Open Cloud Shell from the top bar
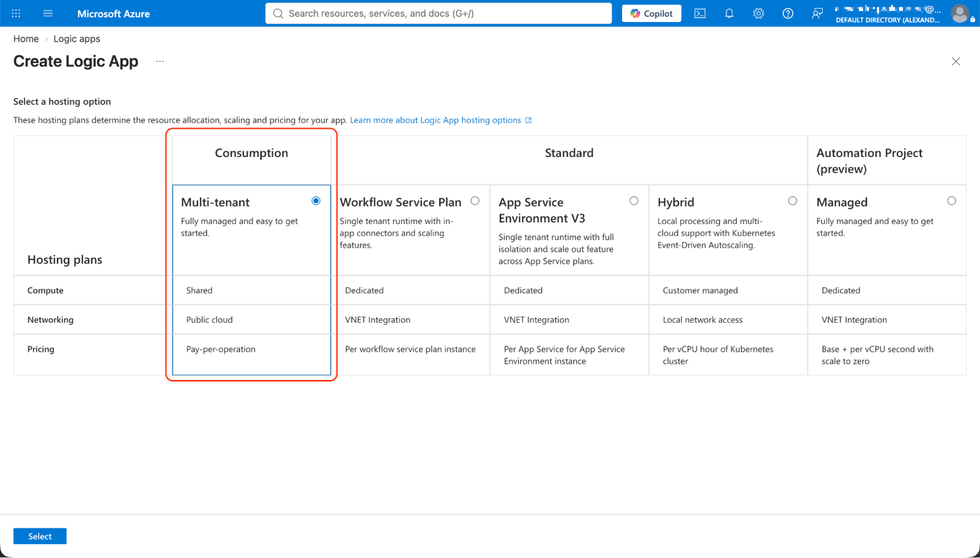This screenshot has height=558, width=980. pyautogui.click(x=700, y=13)
